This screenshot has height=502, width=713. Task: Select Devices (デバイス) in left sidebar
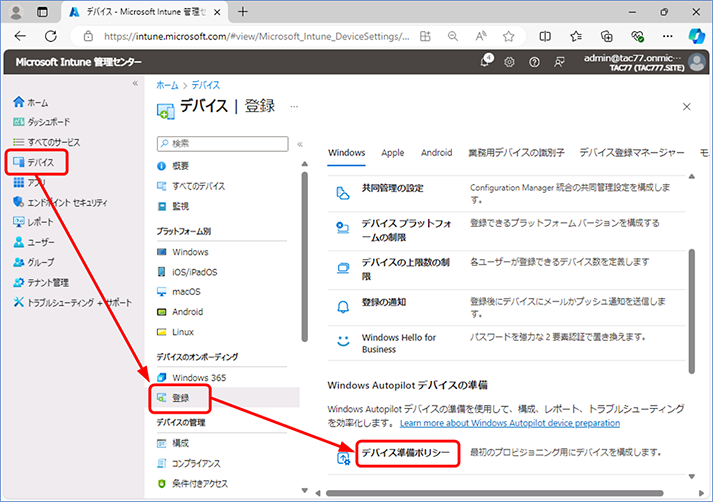point(34,162)
